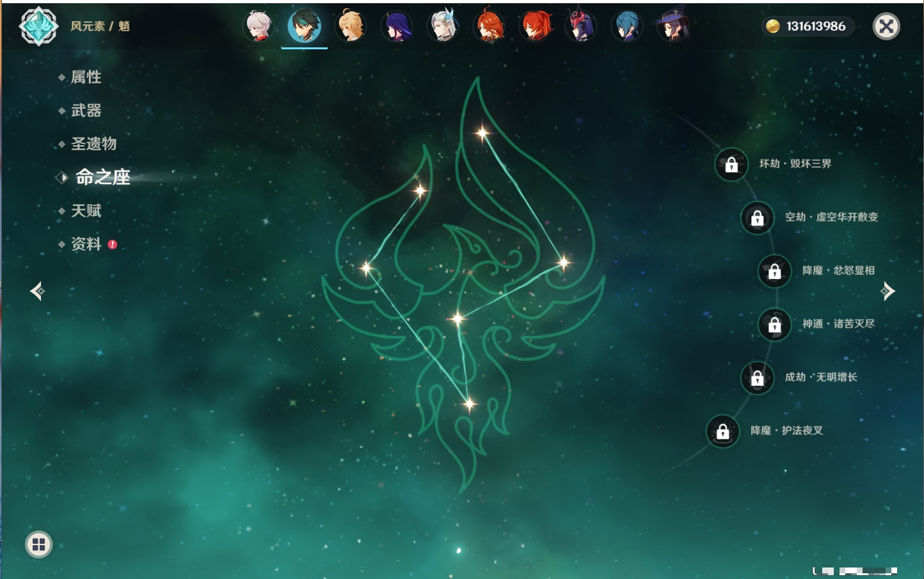
Task: Open the 武器 weapon menu
Action: pyautogui.click(x=86, y=111)
